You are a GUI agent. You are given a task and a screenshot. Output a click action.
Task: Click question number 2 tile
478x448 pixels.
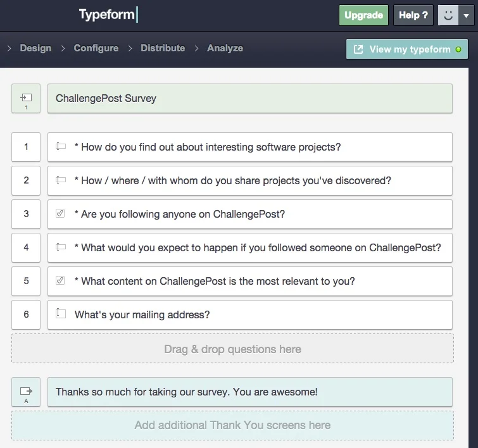[x=26, y=180]
